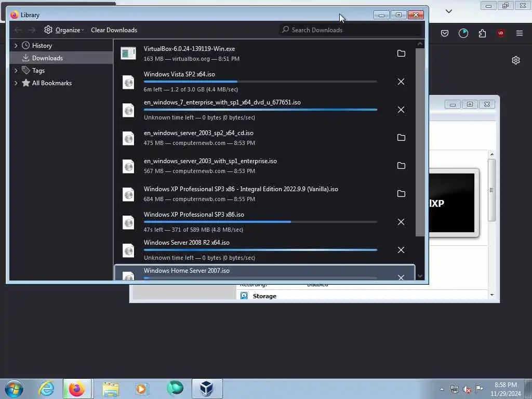Click the Windows Vista SP2 iso file icon
Viewport: 532px width, 399px height.
tap(128, 82)
